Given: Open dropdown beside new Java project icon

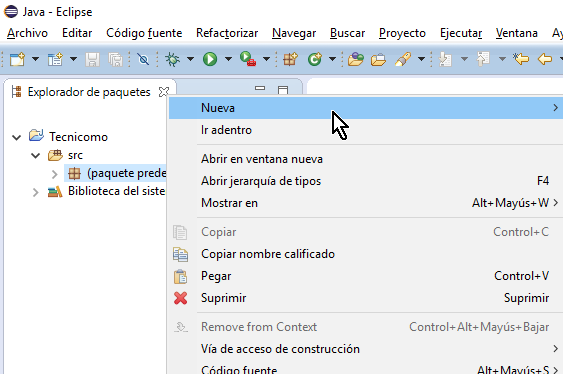Looking at the screenshot, I should [73, 59].
